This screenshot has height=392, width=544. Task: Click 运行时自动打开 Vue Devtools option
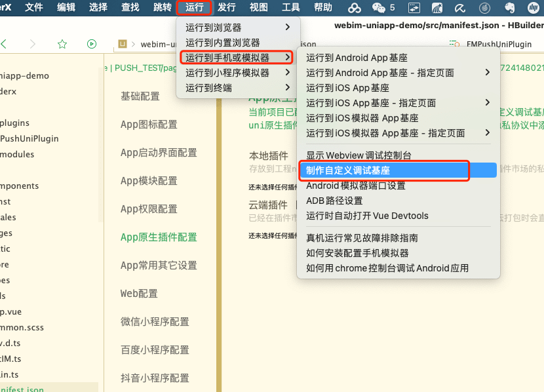point(367,216)
